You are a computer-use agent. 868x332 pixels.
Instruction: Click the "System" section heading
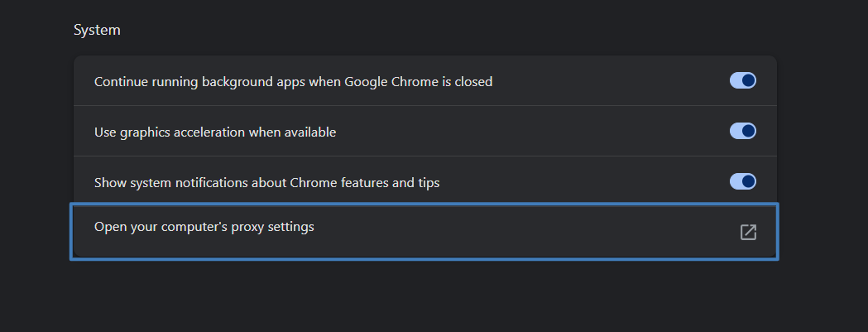click(97, 30)
